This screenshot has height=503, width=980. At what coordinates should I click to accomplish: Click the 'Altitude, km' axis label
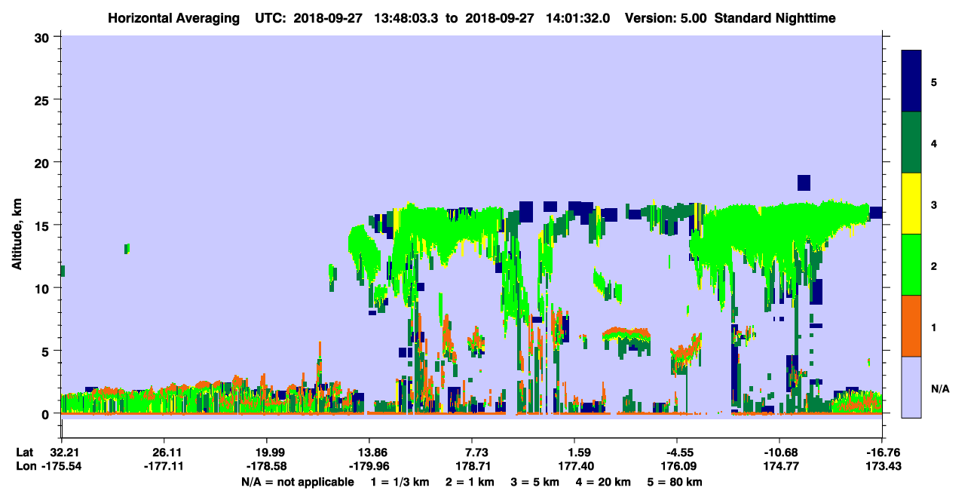(16, 234)
